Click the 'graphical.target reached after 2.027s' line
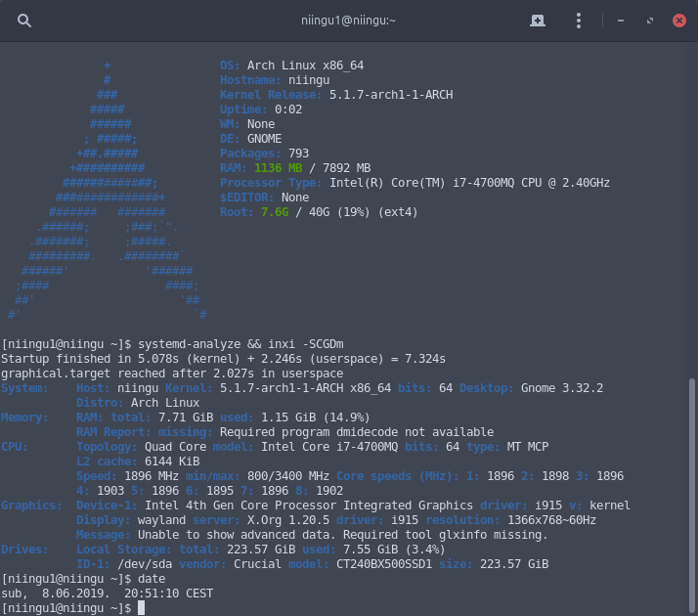 (x=172, y=374)
